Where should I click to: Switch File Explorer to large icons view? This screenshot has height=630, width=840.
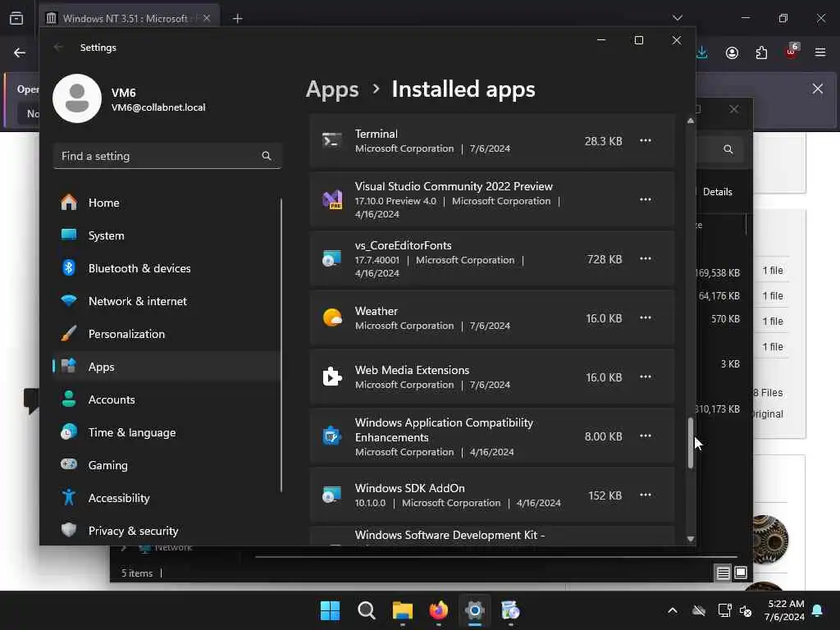point(741,573)
